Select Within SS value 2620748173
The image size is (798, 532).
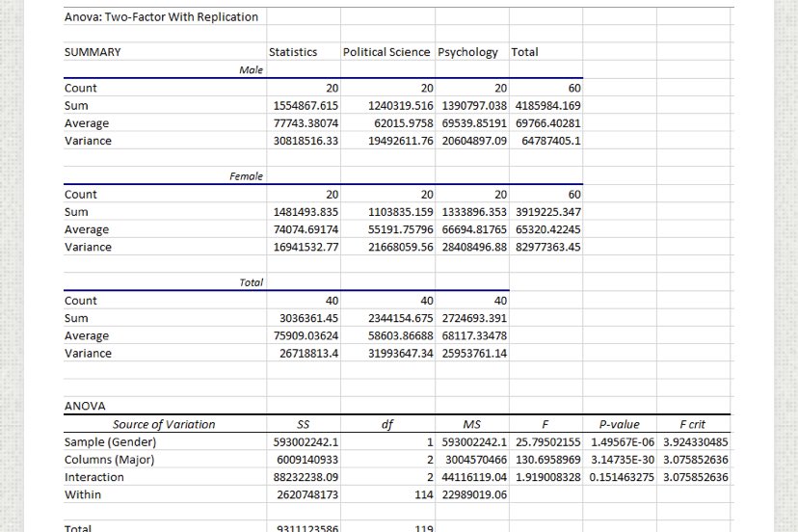pos(307,494)
